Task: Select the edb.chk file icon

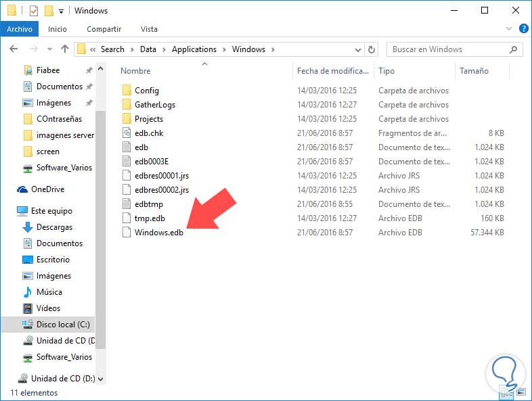Action: tap(126, 133)
